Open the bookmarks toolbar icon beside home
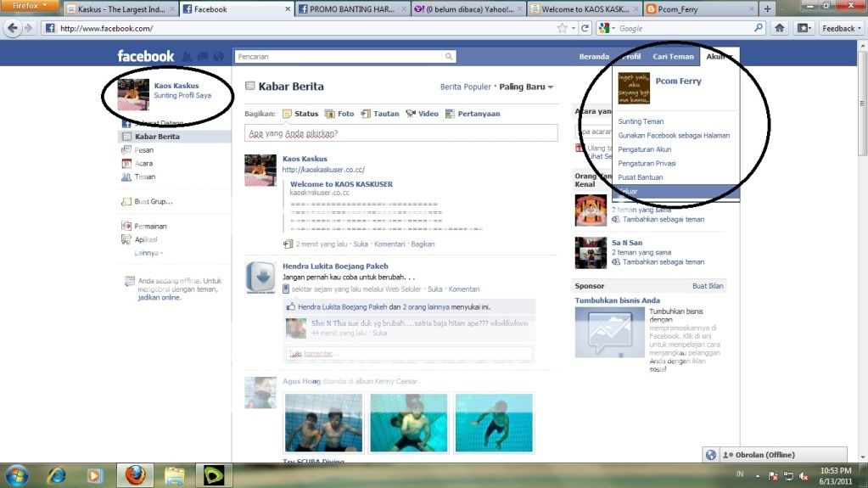 pyautogui.click(x=804, y=28)
